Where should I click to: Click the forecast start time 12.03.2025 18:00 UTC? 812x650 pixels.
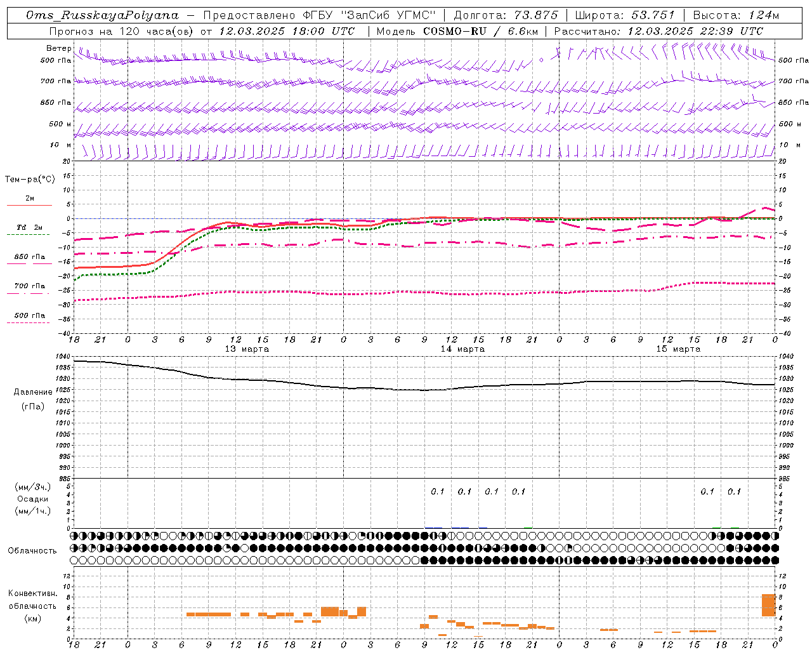tap(287, 31)
